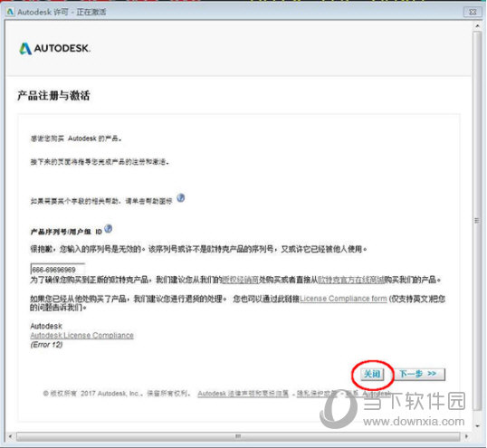Click the Autodesk icon in the title bar
The height and width of the screenshot is (448, 487).
point(11,12)
